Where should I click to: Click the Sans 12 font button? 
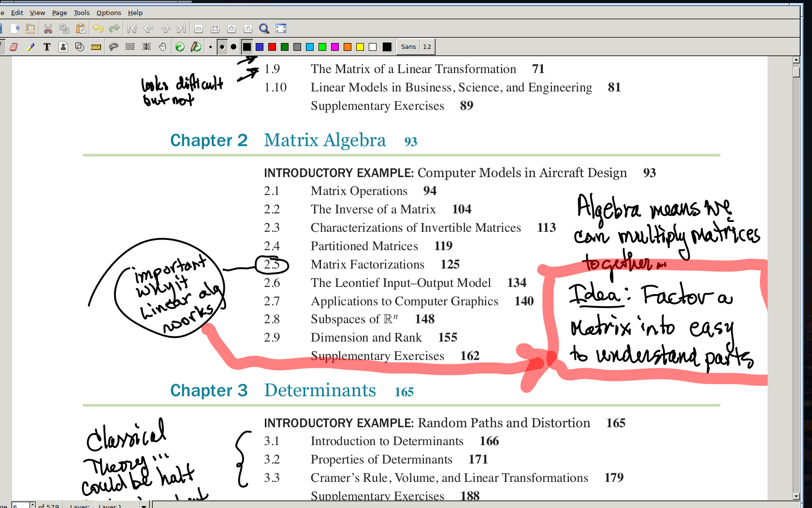pyautogui.click(x=416, y=47)
